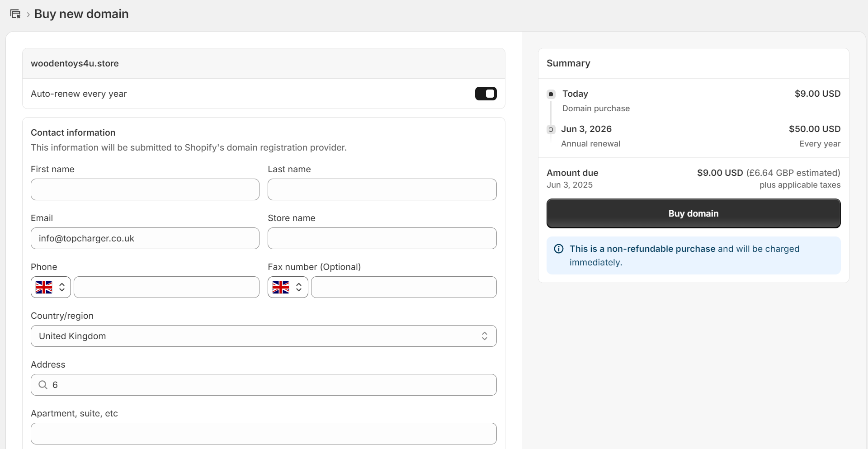The height and width of the screenshot is (449, 868).
Task: Click the £6.64 GBP estimated amount
Action: [x=793, y=173]
